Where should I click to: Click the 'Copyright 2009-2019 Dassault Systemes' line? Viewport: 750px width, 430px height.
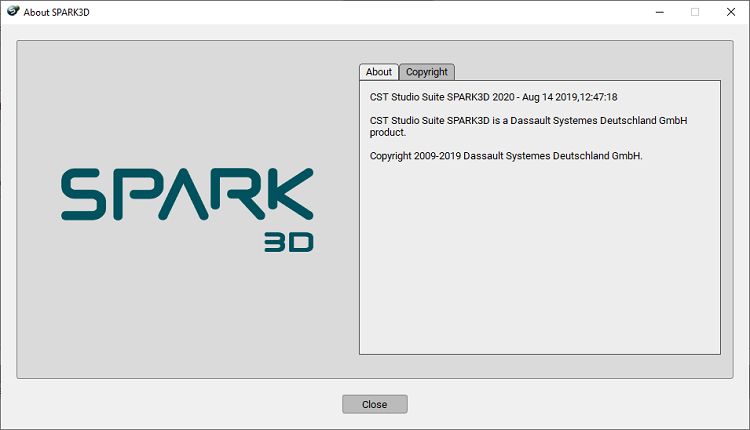click(506, 156)
